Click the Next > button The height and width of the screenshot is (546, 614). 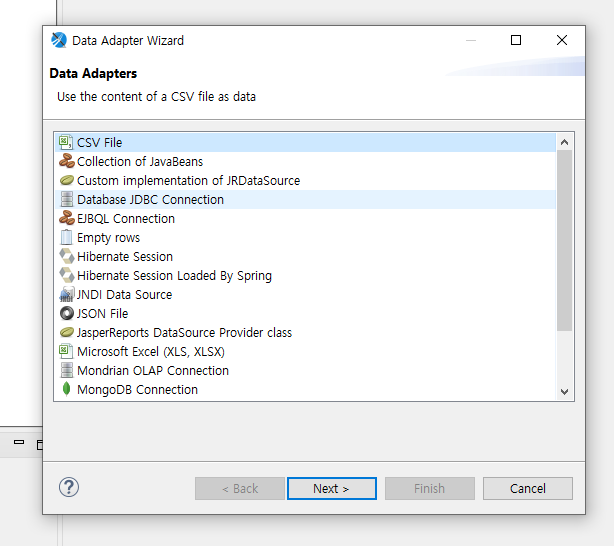[x=332, y=488]
